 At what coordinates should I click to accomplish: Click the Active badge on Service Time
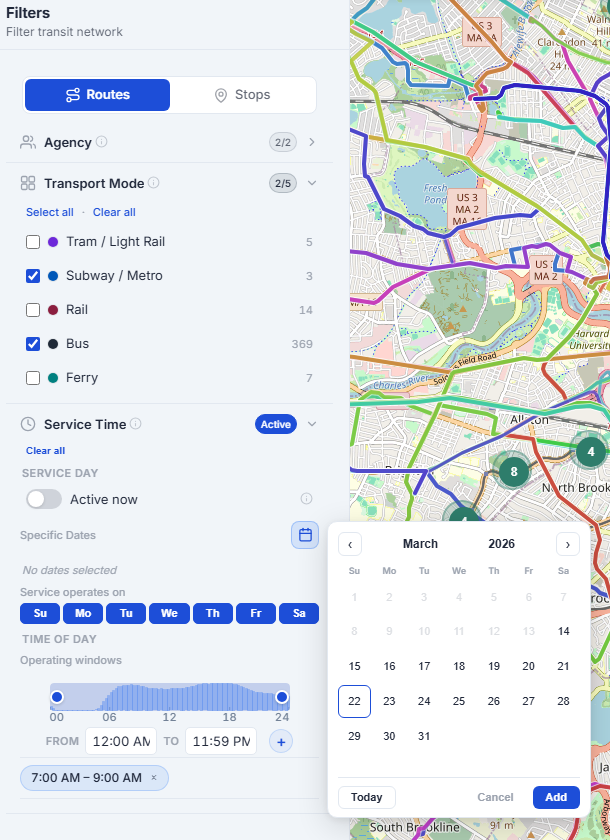[276, 424]
